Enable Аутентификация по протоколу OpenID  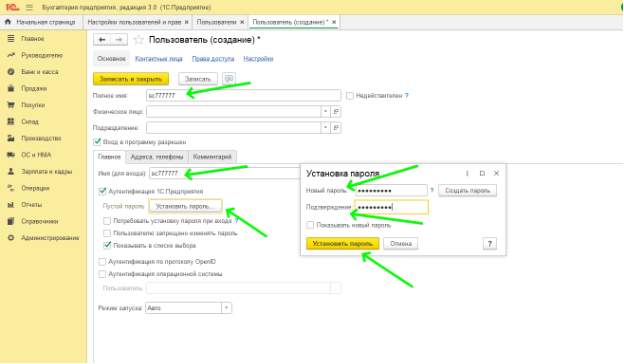coord(102,262)
